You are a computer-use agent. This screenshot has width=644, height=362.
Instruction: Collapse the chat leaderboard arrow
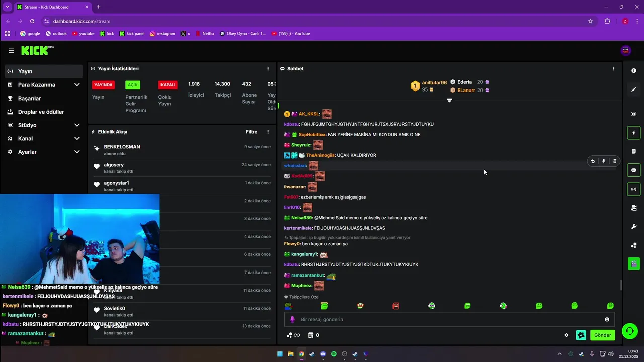coord(449,100)
